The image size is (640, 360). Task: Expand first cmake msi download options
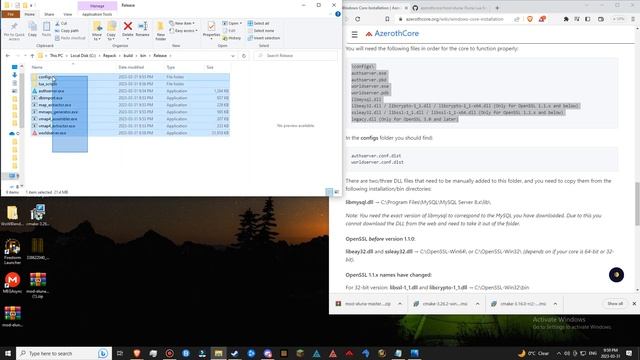478,304
